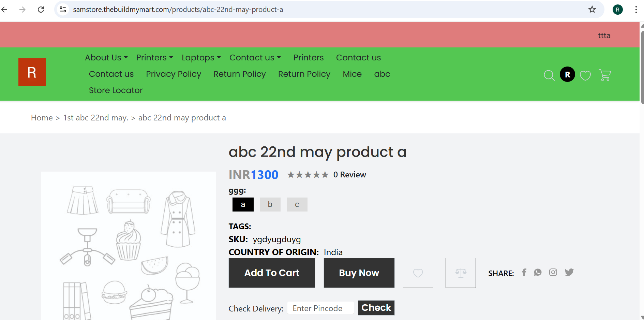Open the Chrome profile avatar
This screenshot has width=644, height=320.
point(618,10)
